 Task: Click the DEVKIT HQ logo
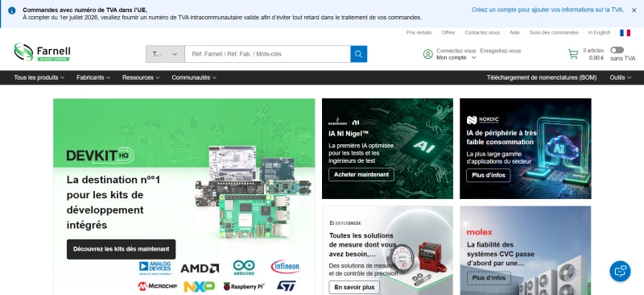point(100,155)
